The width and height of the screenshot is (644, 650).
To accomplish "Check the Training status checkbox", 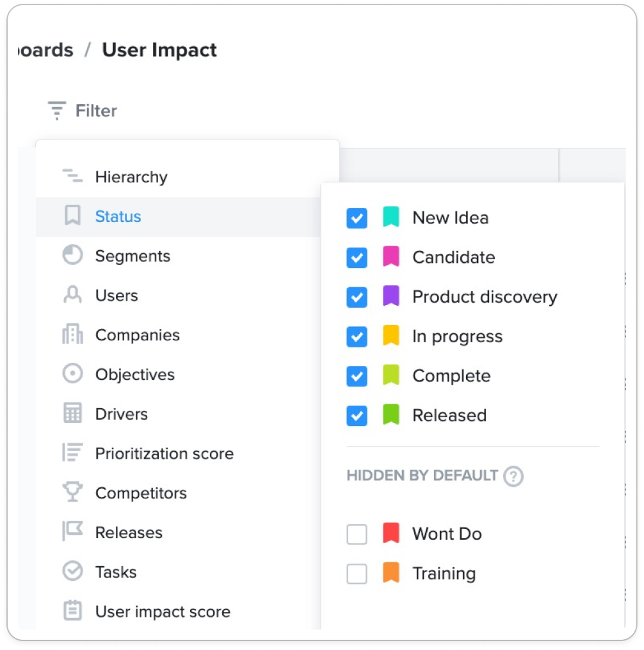I will pyautogui.click(x=357, y=574).
